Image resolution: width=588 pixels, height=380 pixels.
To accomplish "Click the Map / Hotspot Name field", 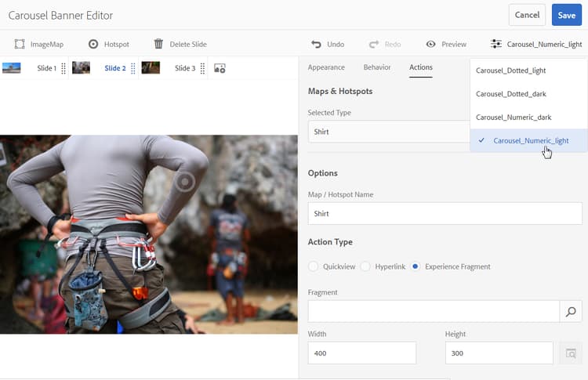I will 445,214.
